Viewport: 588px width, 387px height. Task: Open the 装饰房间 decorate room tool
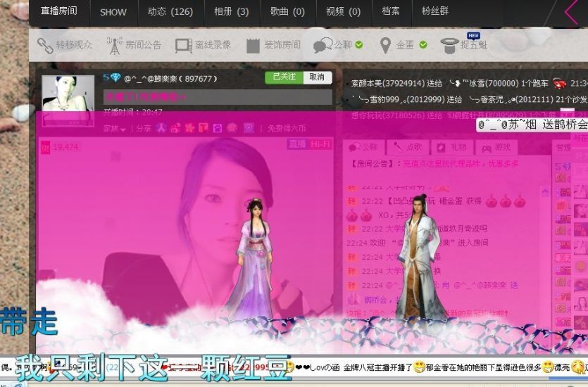click(273, 45)
